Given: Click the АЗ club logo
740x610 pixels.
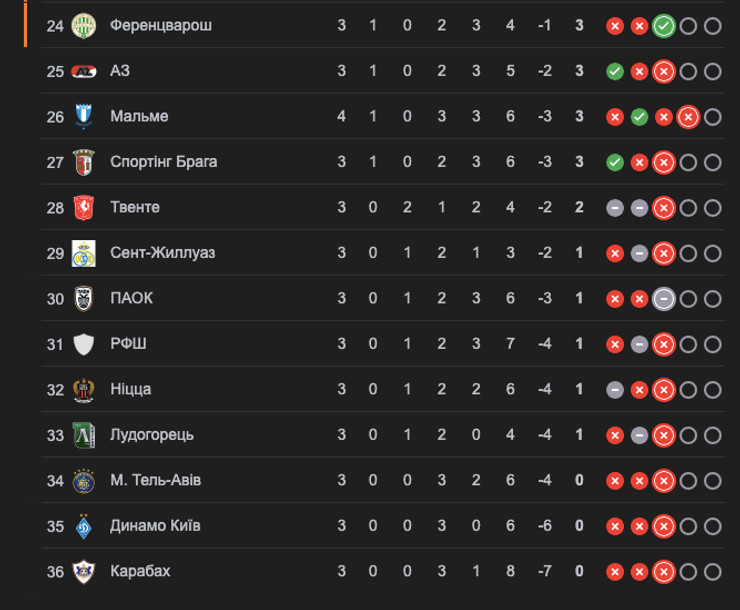Looking at the screenshot, I should tap(83, 71).
